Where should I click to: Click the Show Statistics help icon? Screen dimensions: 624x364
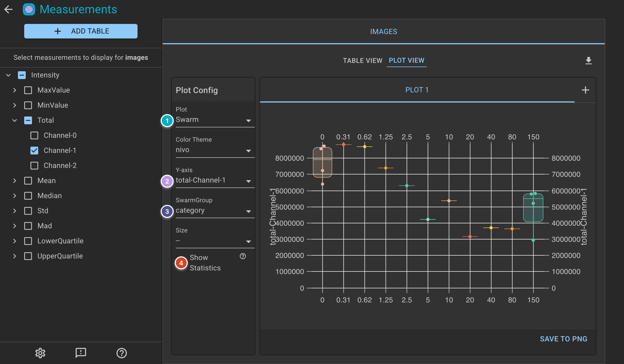click(x=243, y=256)
